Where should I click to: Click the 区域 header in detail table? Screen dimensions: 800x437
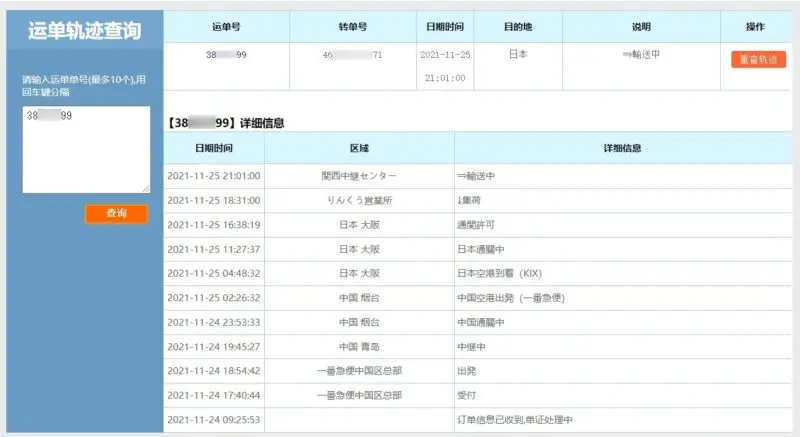[359, 148]
